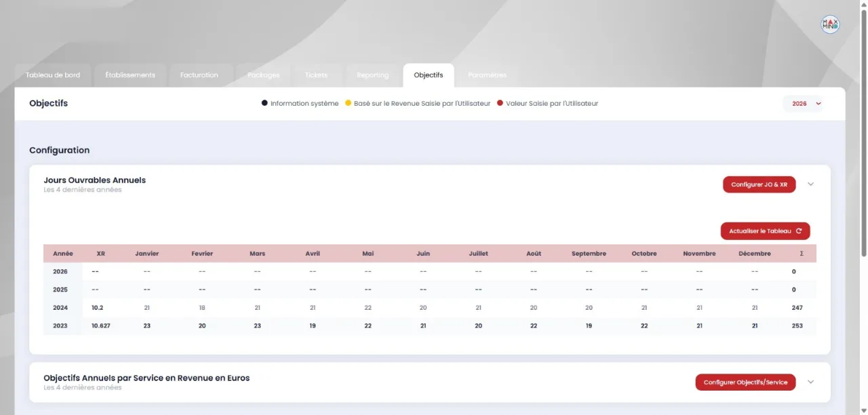Go to the Tickets tab

click(x=317, y=75)
